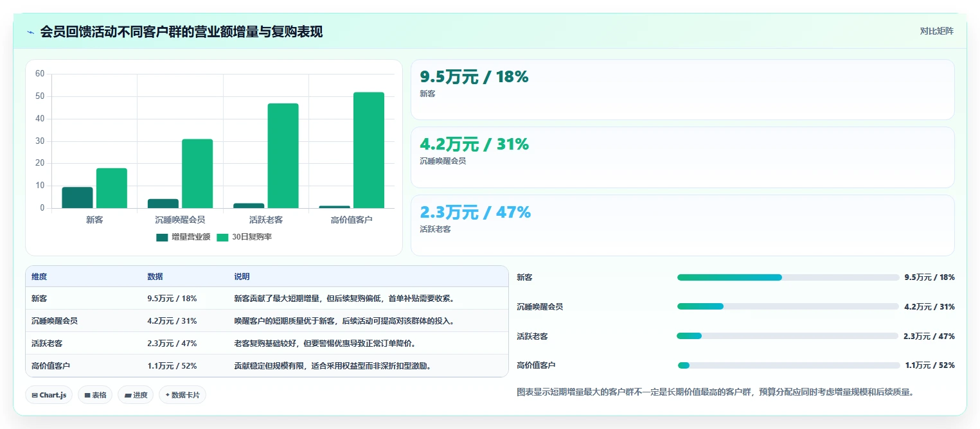
Task: Click the summary note under progress bars
Action: coord(715,392)
